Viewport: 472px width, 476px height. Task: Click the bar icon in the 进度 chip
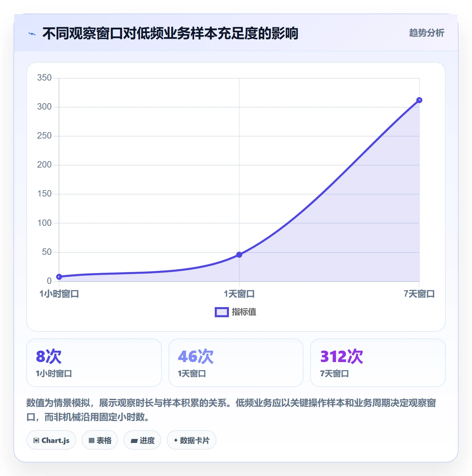pos(134,441)
